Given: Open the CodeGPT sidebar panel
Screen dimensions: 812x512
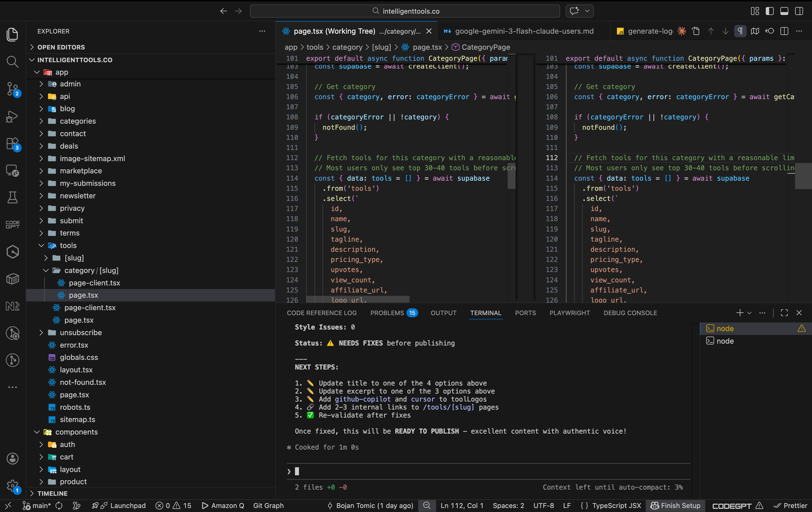Looking at the screenshot, I should pos(12,224).
